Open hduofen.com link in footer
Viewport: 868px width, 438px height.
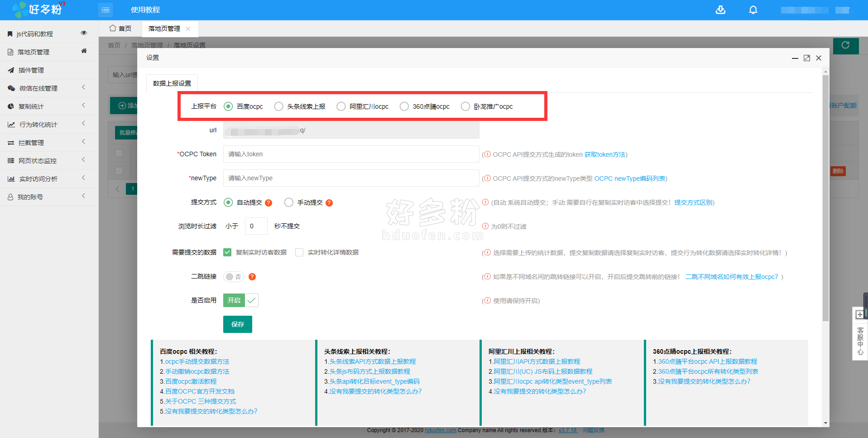[440, 430]
